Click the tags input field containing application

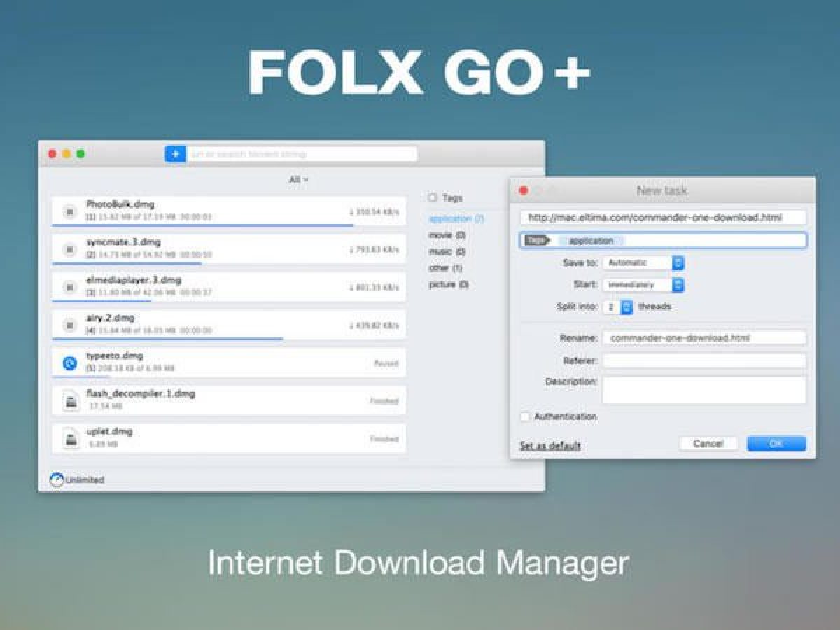coord(663,240)
